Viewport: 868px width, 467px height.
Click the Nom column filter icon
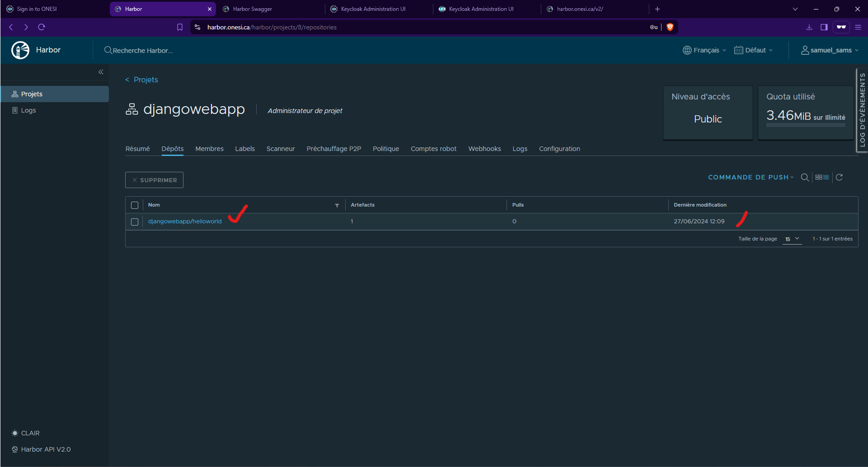coord(337,205)
